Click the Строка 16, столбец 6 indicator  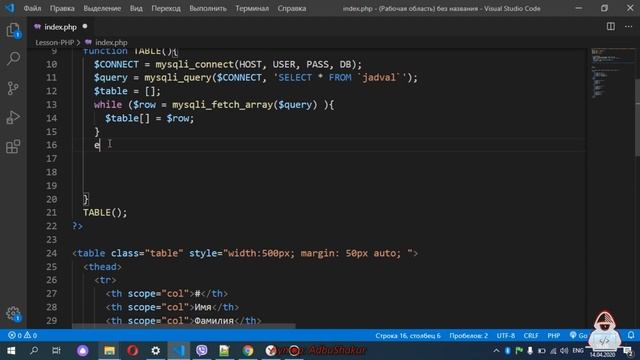[408, 336]
